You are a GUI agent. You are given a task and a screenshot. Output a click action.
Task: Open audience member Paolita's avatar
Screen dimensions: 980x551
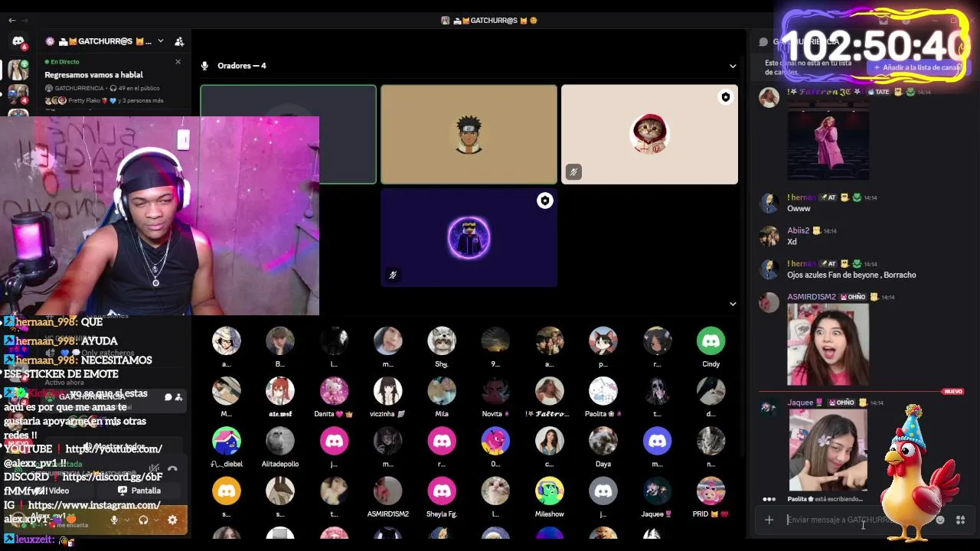click(603, 391)
